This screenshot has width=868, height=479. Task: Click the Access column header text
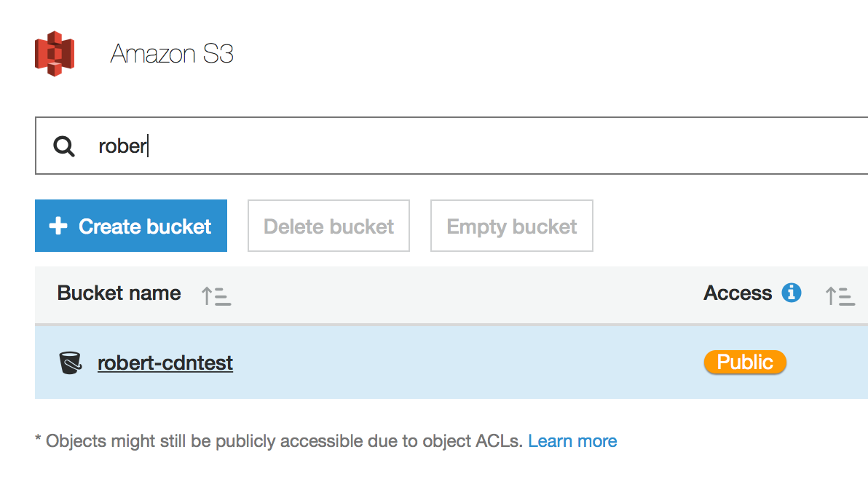(x=737, y=293)
